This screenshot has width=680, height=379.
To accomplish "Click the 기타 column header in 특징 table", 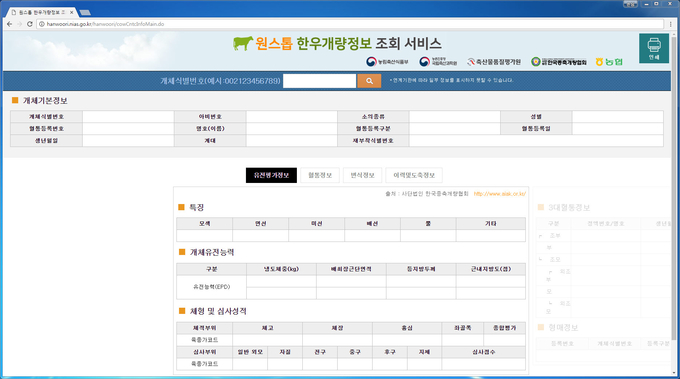I will click(491, 223).
